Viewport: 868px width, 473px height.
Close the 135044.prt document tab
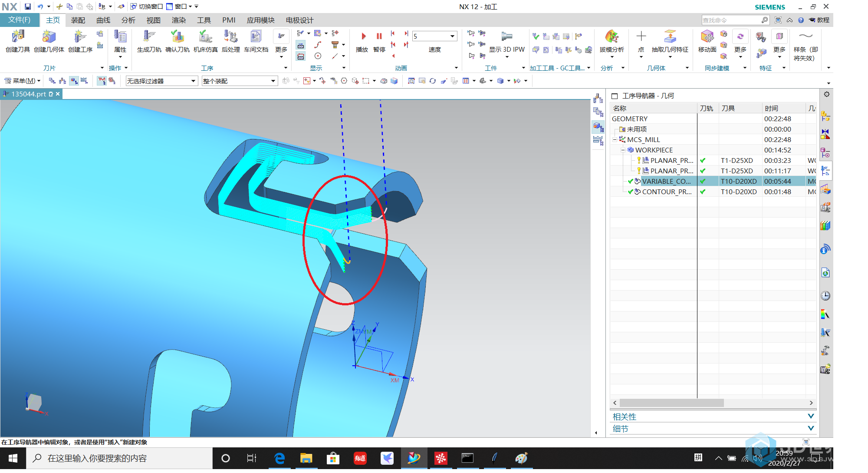[x=58, y=94]
